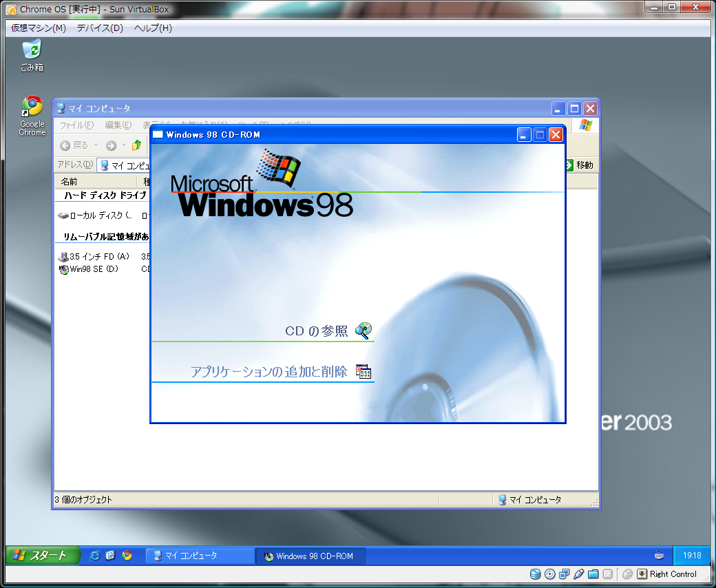Click the address bar field showing マイ コンピュータ
716x588 pixels.
click(x=124, y=165)
